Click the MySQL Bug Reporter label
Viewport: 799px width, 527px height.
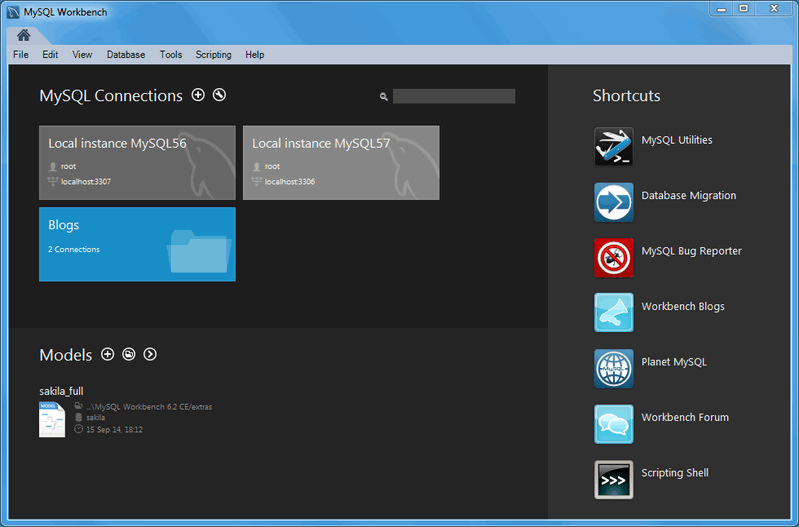[691, 251]
